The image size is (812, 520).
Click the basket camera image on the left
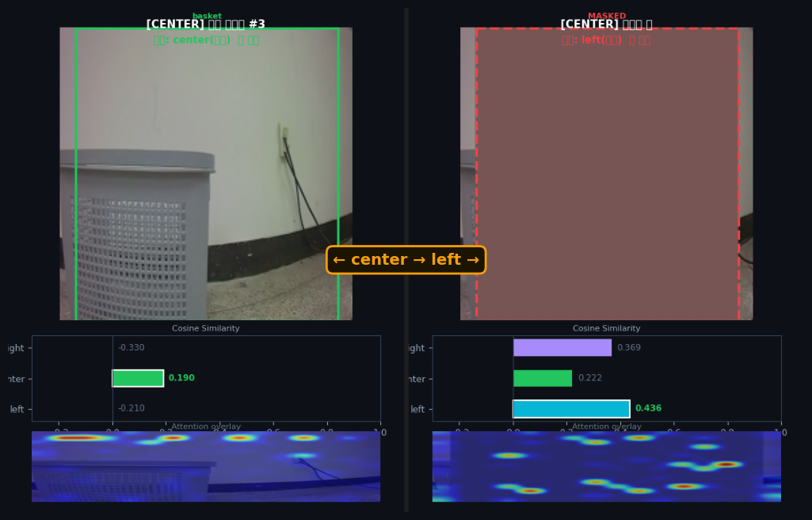tap(206, 174)
